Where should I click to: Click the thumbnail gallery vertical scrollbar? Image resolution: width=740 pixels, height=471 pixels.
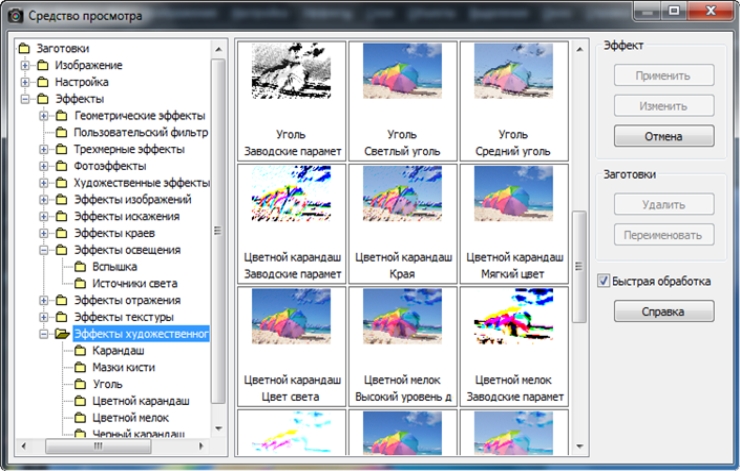(578, 266)
